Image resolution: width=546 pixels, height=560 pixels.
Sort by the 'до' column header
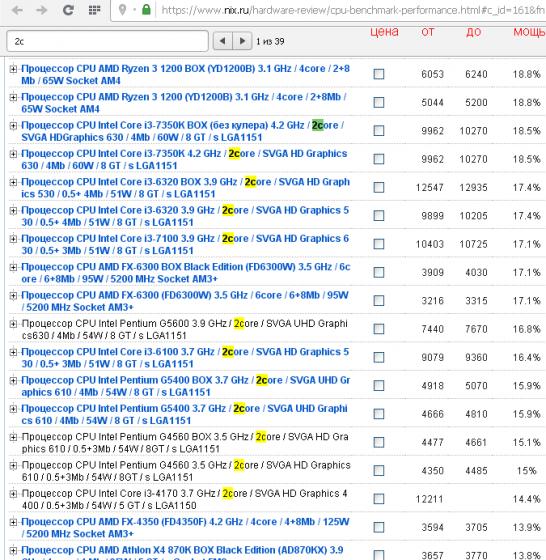tap(474, 32)
